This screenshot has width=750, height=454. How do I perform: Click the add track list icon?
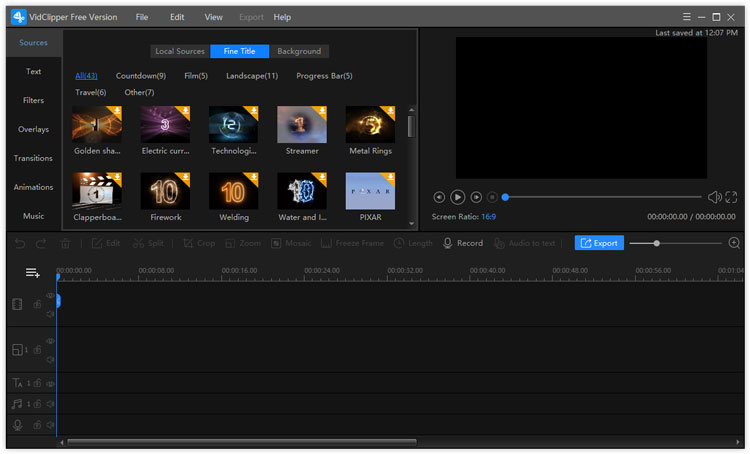click(x=33, y=273)
